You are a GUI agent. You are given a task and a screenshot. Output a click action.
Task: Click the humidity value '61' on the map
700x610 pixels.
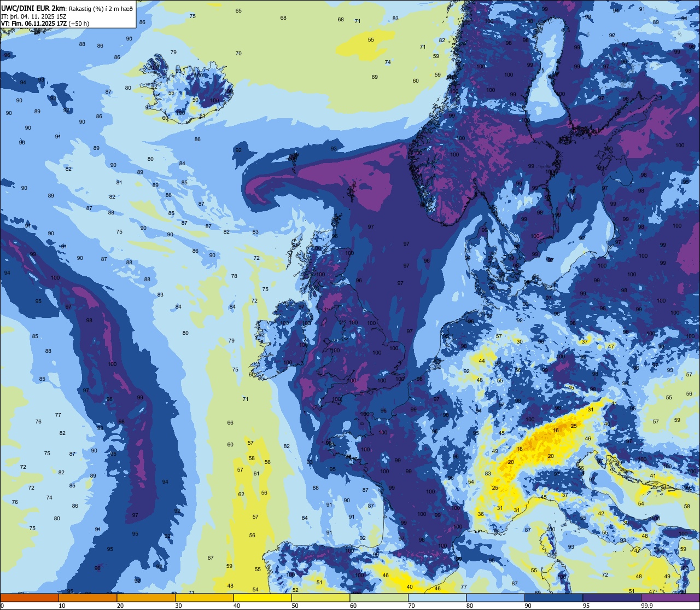(256, 473)
